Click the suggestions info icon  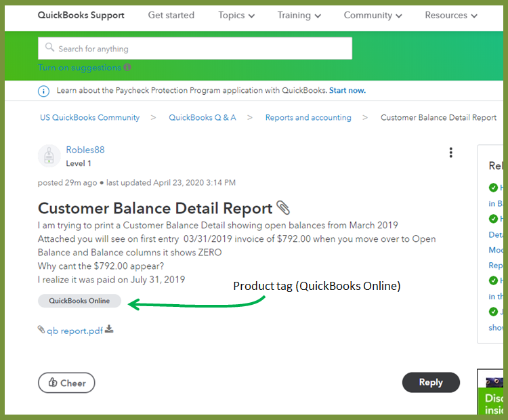tap(127, 67)
